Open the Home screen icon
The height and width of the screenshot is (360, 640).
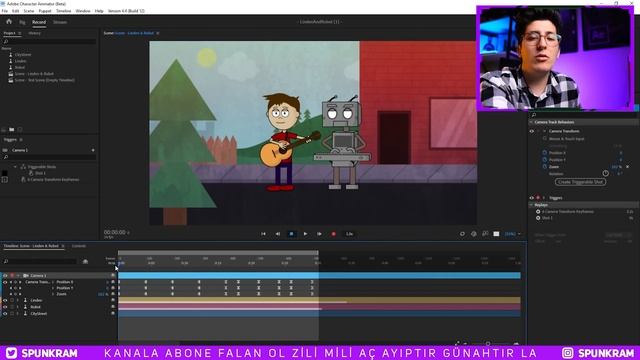pos(9,22)
